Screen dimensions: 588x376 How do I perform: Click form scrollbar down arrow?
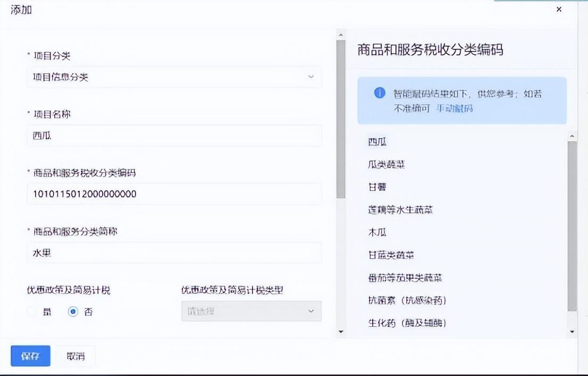tap(340, 331)
